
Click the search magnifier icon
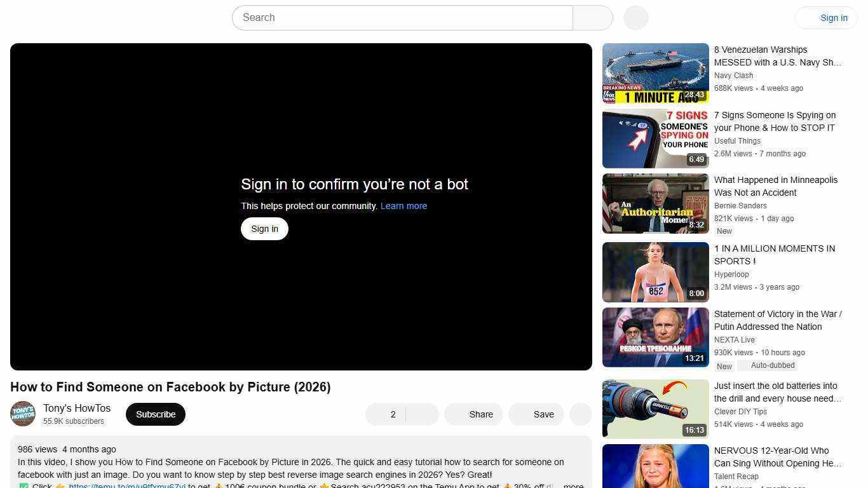click(x=592, y=17)
